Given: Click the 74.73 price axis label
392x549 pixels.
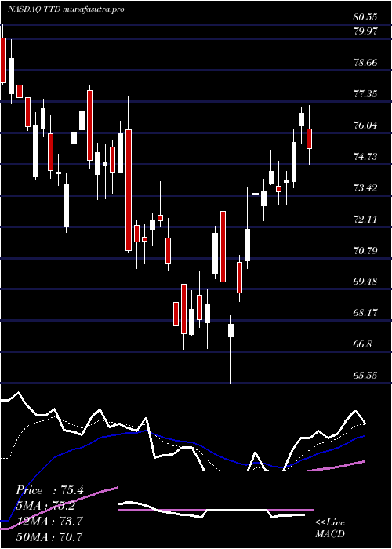Looking at the screenshot, I should click(365, 157).
